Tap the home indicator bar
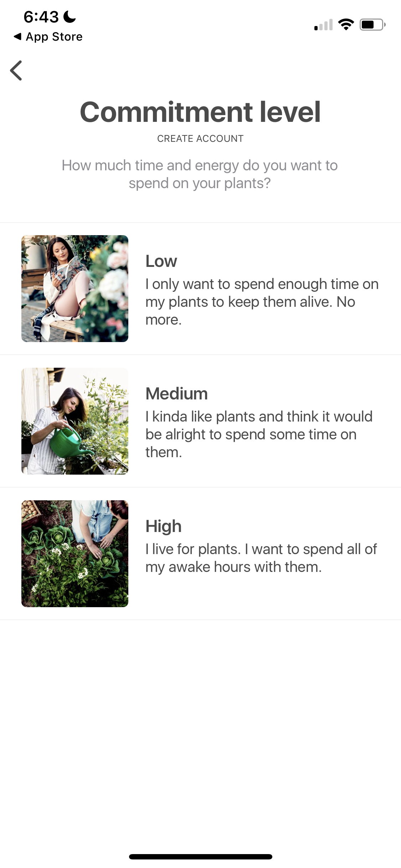The width and height of the screenshot is (401, 868). coord(200,857)
